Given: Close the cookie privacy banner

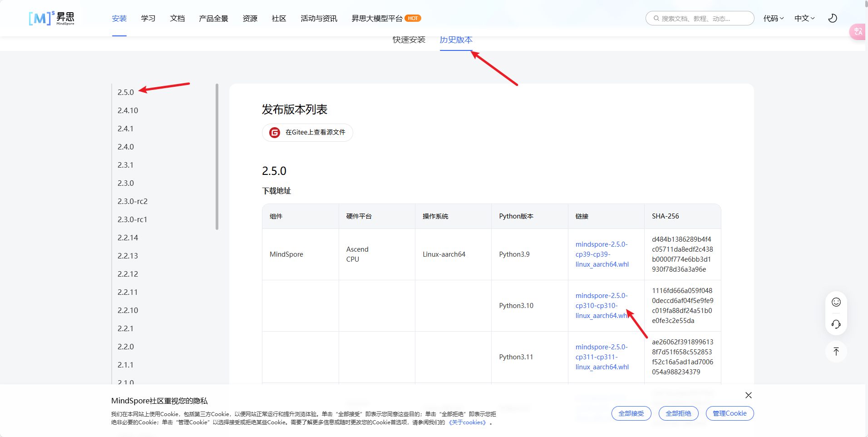Looking at the screenshot, I should (749, 395).
